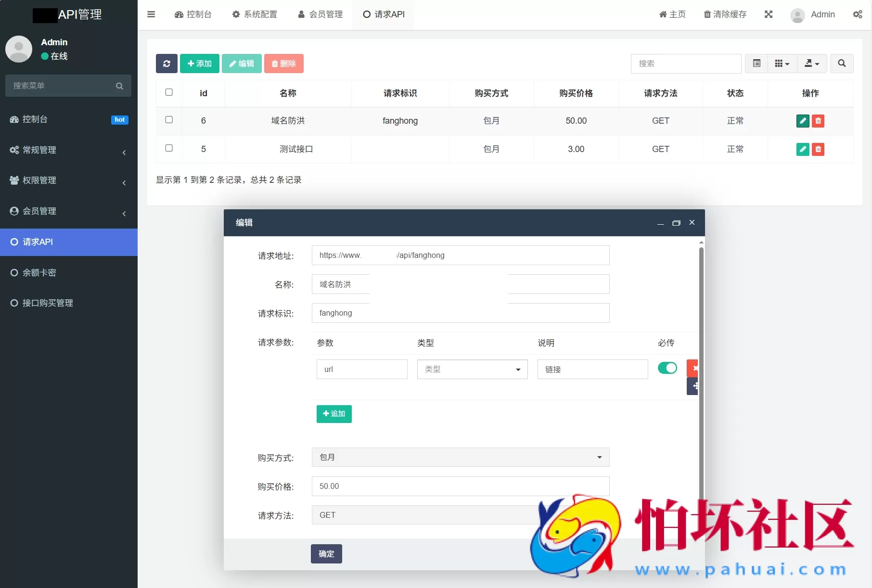Refresh the API list table

tap(167, 63)
